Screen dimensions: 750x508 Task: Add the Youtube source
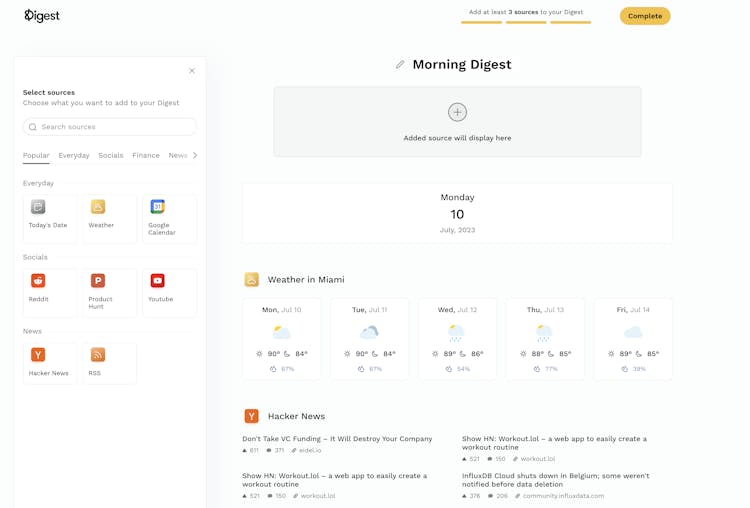[x=169, y=292]
